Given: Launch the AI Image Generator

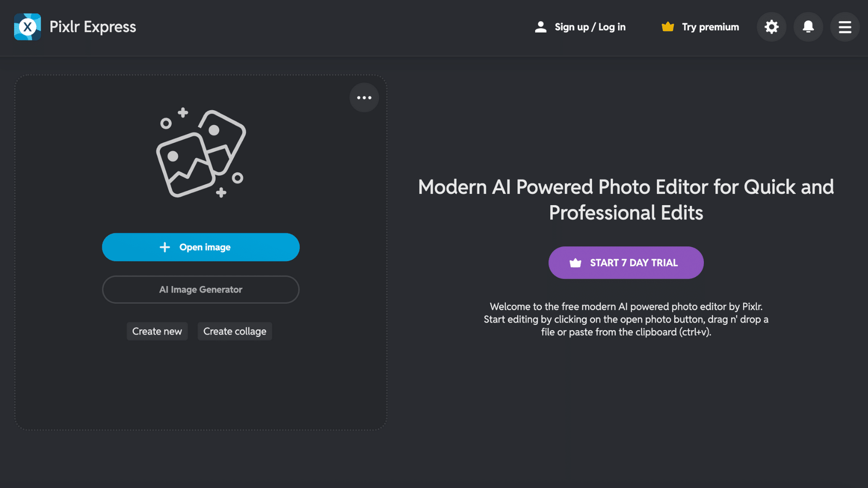Looking at the screenshot, I should coord(201,290).
